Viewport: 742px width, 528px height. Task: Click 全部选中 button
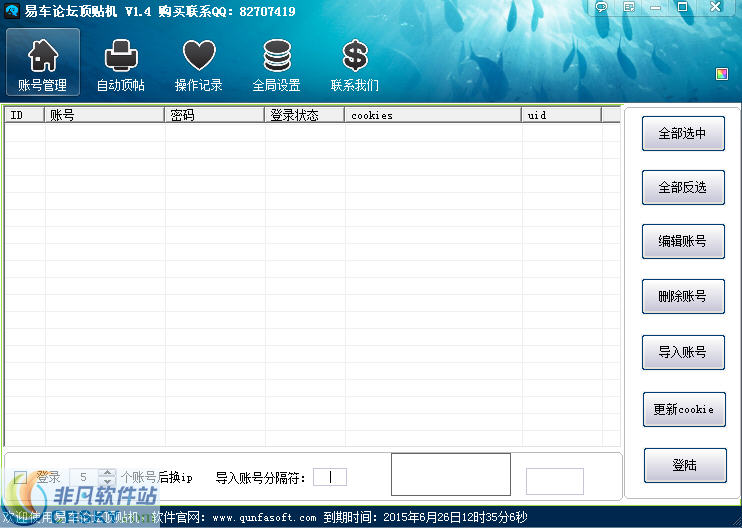click(x=683, y=133)
